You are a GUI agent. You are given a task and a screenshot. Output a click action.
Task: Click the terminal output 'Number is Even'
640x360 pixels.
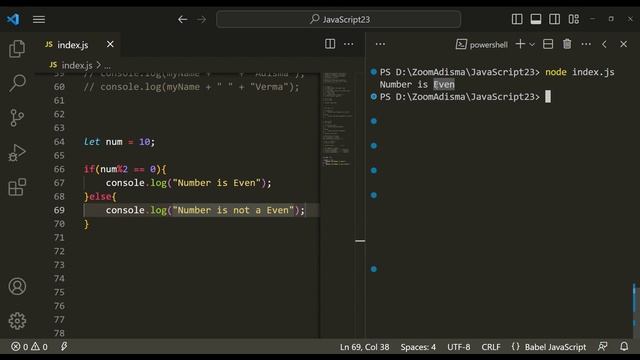[417, 84]
